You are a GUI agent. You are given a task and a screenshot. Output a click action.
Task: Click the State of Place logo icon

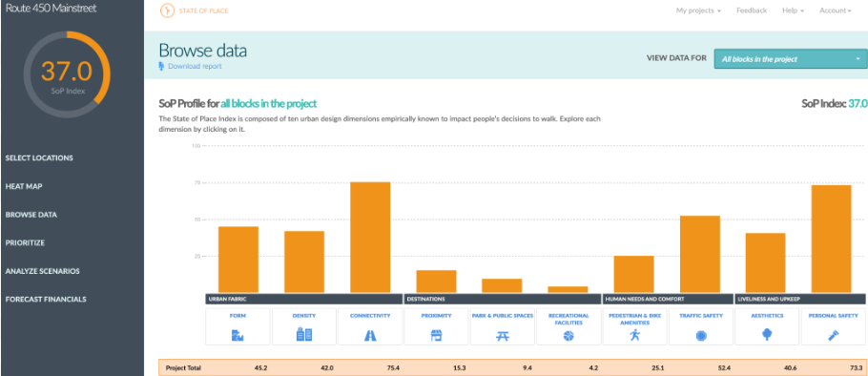point(166,11)
